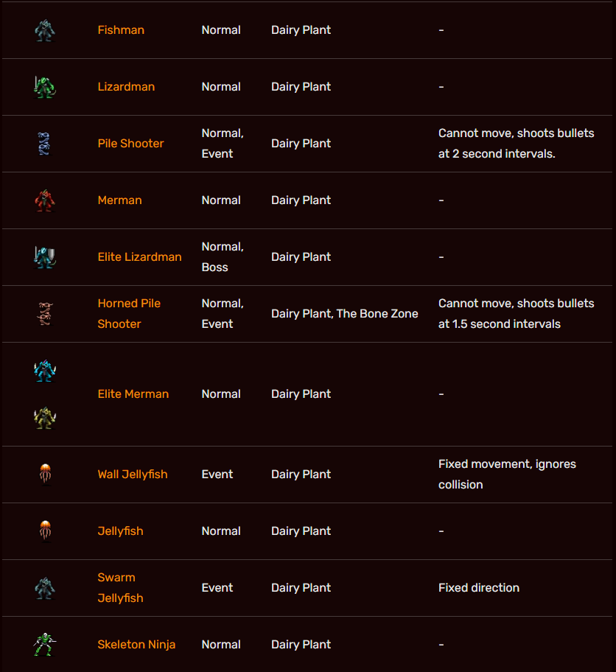Select the blue Elite Merman sprite
Image resolution: width=616 pixels, height=672 pixels.
(x=44, y=371)
